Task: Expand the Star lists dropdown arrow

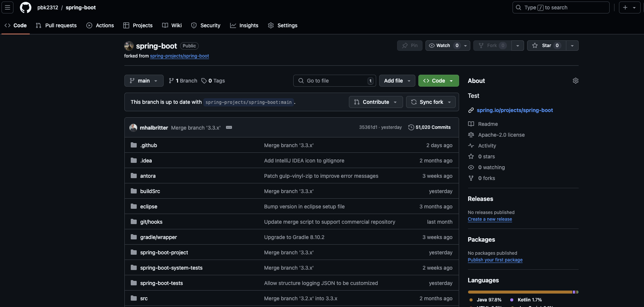Action: (x=572, y=46)
